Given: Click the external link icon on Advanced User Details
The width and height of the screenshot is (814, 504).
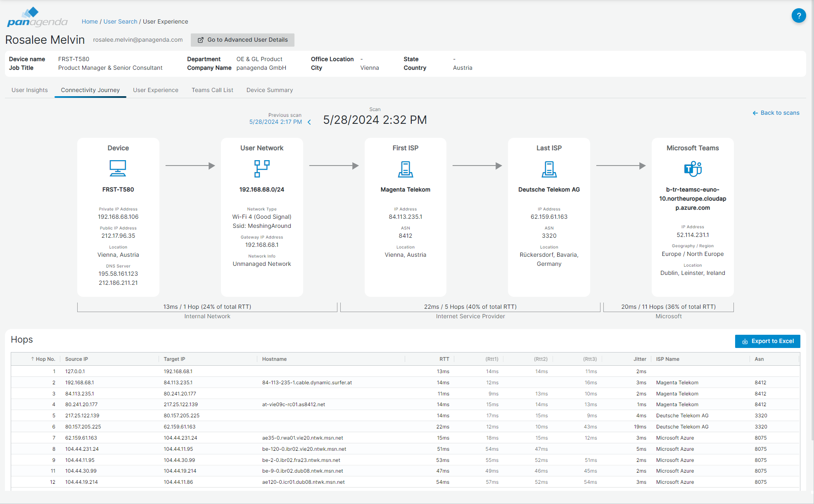Looking at the screenshot, I should 201,40.
